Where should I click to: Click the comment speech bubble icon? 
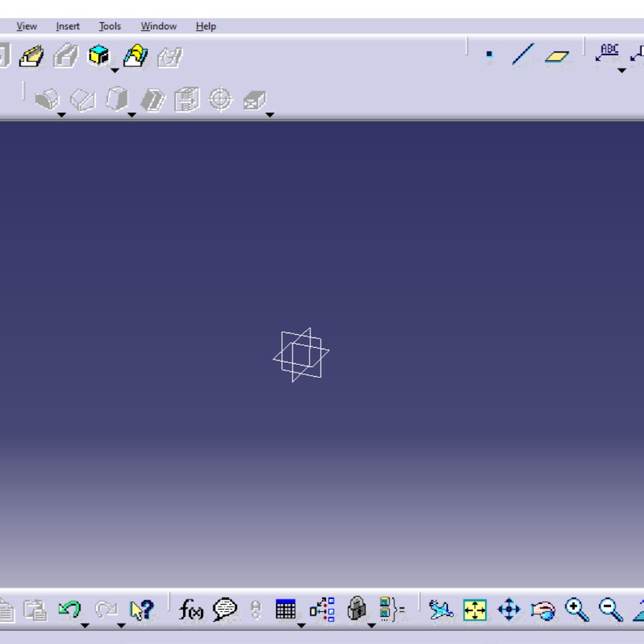225,609
